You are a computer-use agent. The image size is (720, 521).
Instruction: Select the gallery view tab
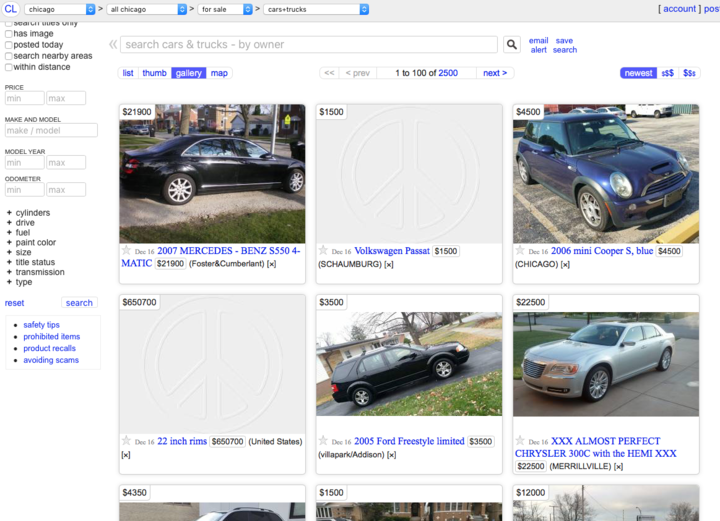189,73
